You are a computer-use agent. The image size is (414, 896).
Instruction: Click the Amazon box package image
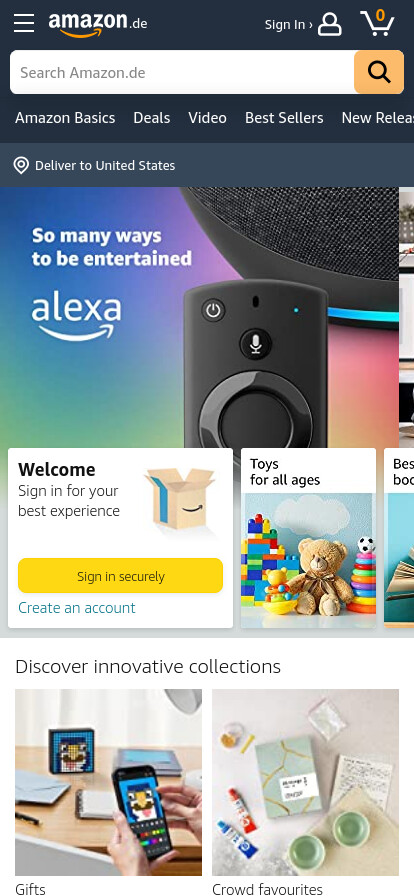(x=180, y=499)
